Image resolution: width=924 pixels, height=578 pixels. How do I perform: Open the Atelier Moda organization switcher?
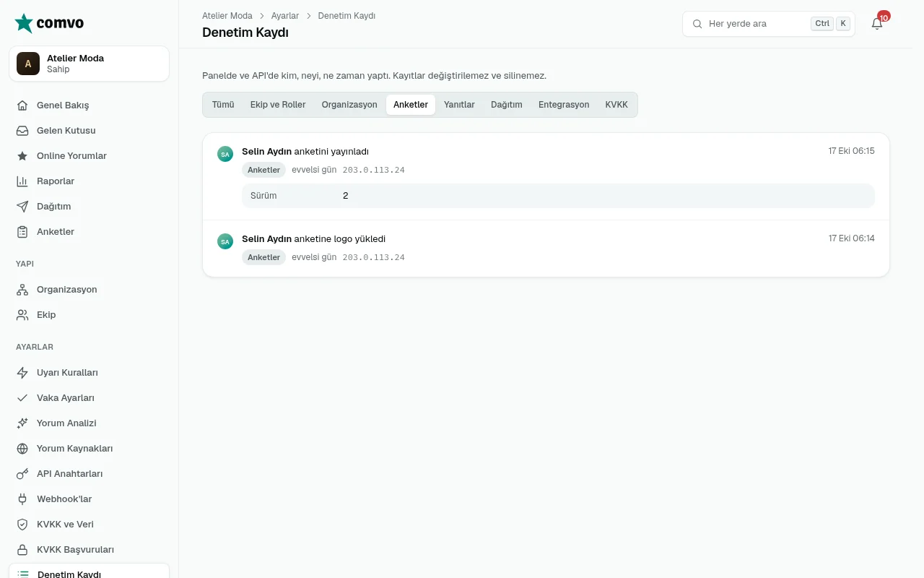90,64
